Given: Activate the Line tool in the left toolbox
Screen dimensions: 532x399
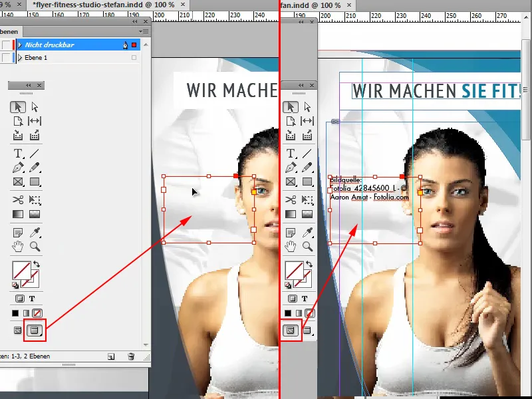Looking at the screenshot, I should (x=35, y=154).
